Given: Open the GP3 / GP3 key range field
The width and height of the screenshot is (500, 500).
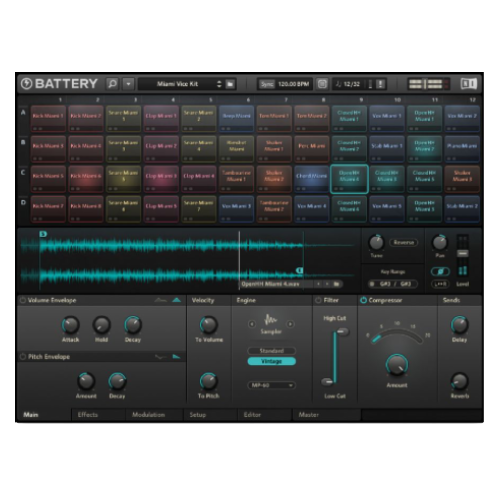Looking at the screenshot, I should click(x=393, y=284).
